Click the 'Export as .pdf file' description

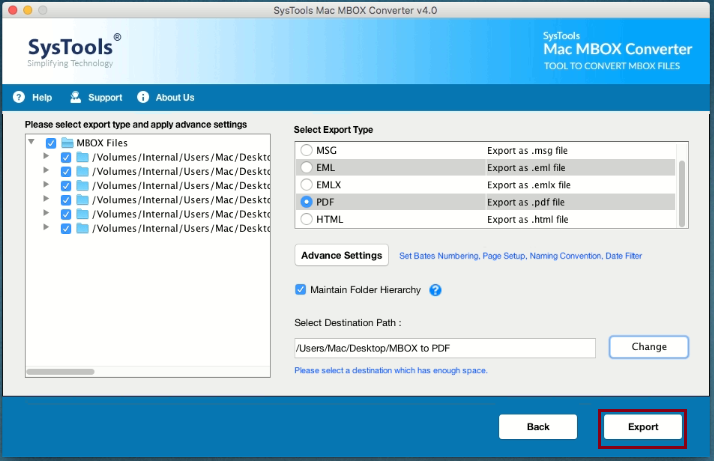point(526,202)
